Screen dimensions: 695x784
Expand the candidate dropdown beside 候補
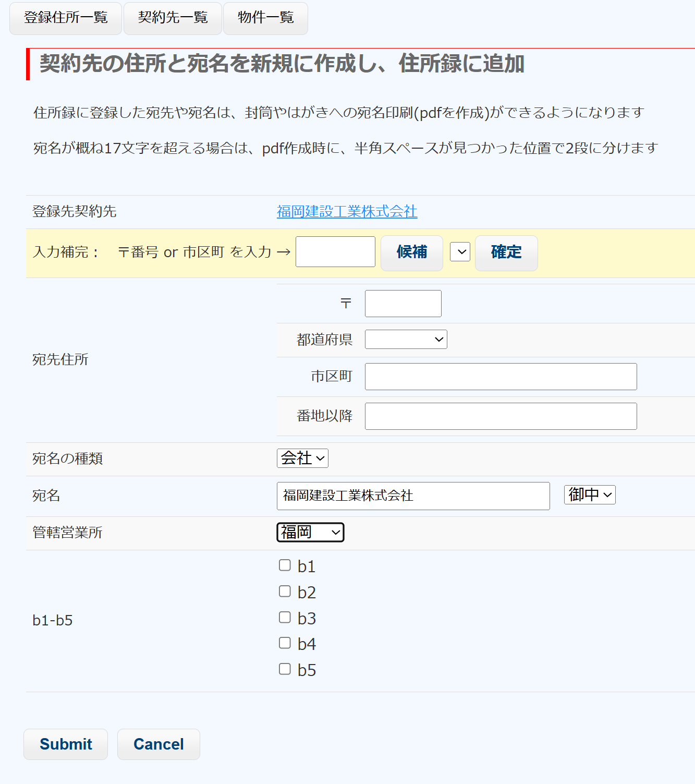click(460, 252)
